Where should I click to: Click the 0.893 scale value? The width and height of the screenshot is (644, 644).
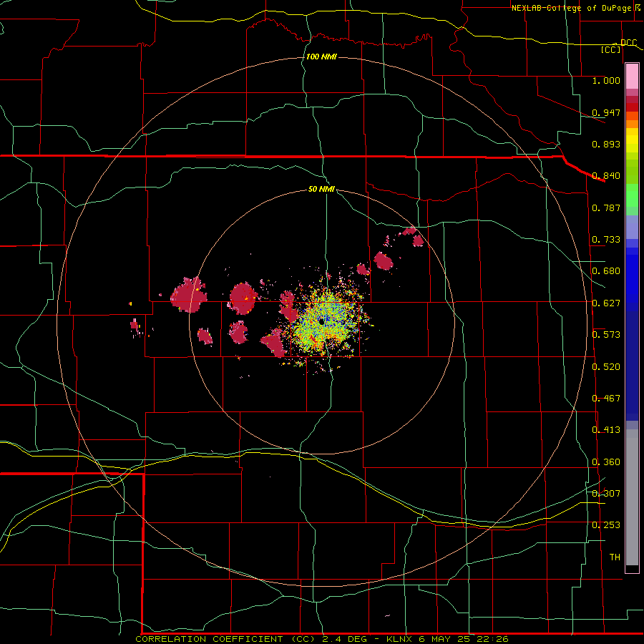click(606, 144)
